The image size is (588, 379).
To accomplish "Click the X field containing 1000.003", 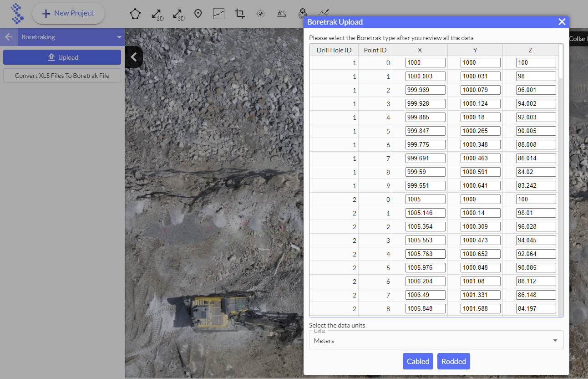I will tap(425, 76).
